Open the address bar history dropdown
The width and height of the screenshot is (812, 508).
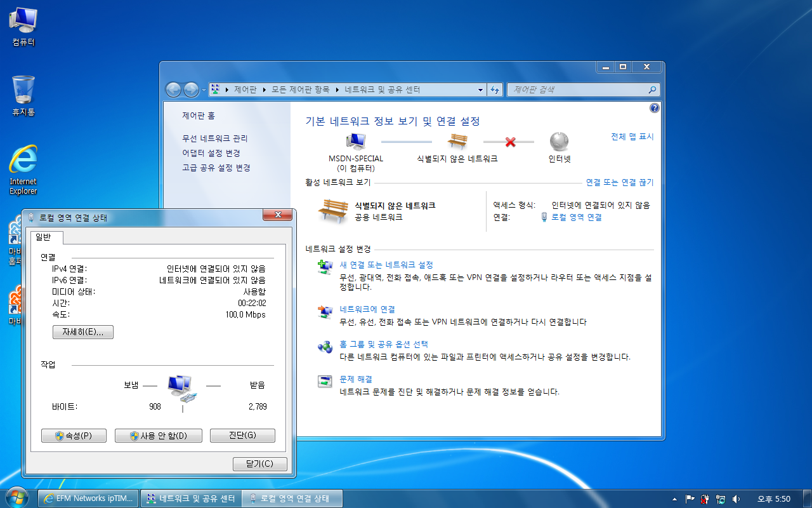(x=480, y=90)
